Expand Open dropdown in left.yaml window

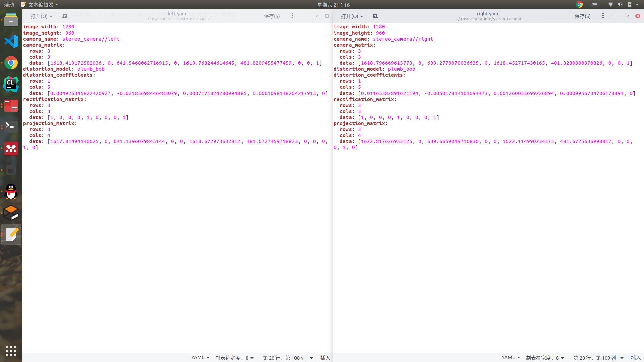pos(42,16)
